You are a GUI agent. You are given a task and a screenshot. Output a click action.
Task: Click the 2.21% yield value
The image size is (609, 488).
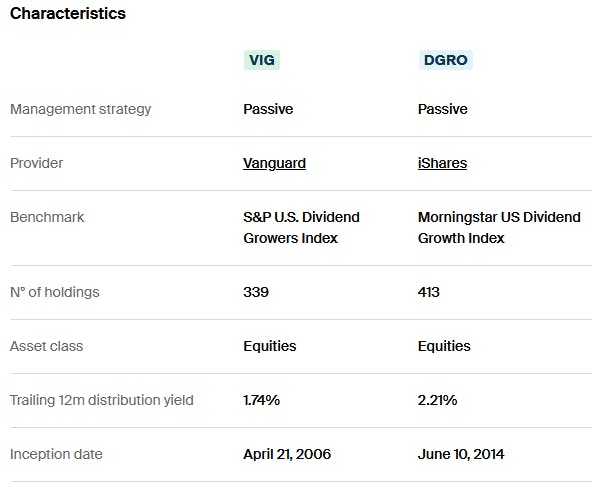click(x=437, y=400)
